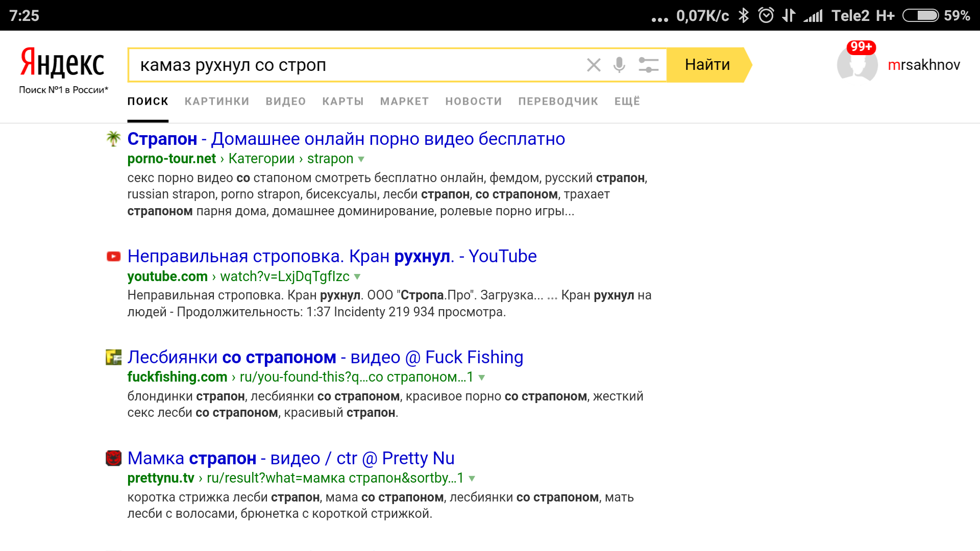980x551 pixels.
Task: Tap the 0,07K/c network speed indicator
Action: click(703, 16)
